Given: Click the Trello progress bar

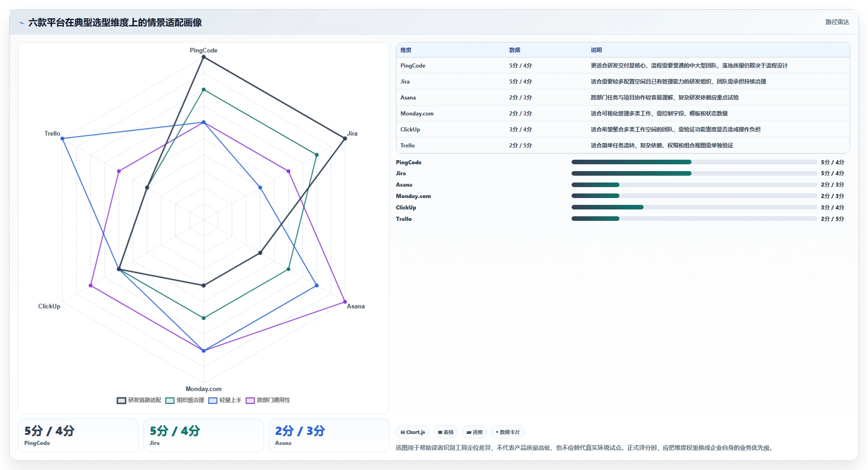Looking at the screenshot, I should [694, 219].
